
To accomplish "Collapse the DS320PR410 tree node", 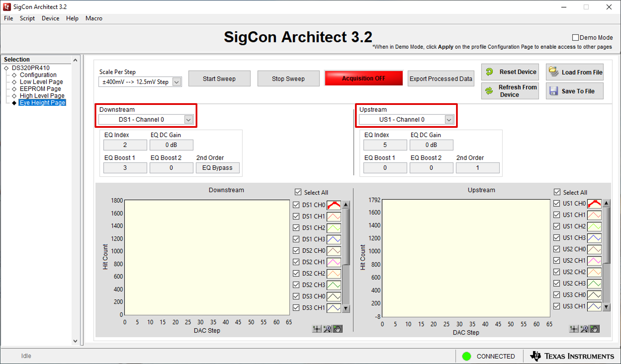I will [6, 68].
